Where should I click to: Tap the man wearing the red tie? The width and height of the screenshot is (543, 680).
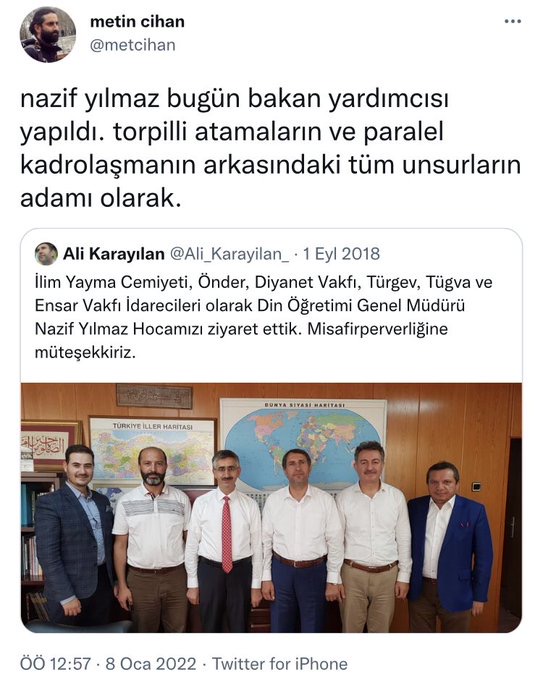(224, 540)
